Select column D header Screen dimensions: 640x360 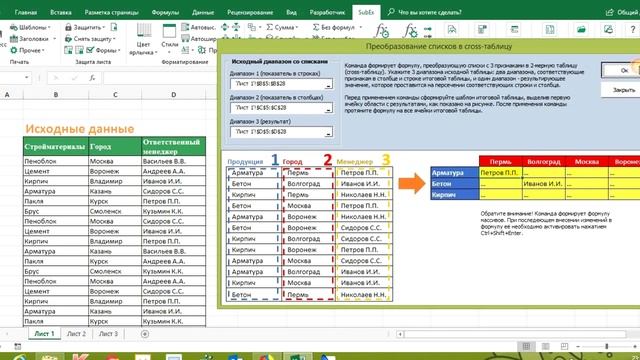click(x=173, y=95)
